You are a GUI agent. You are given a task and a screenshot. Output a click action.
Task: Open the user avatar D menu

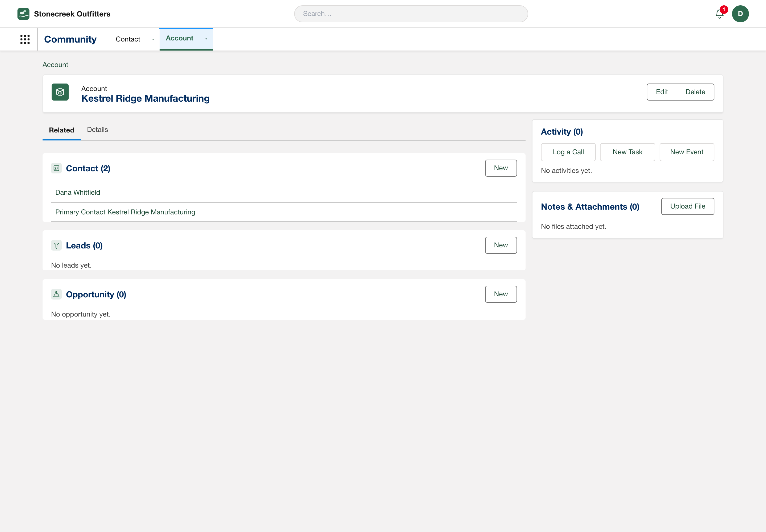[740, 14]
